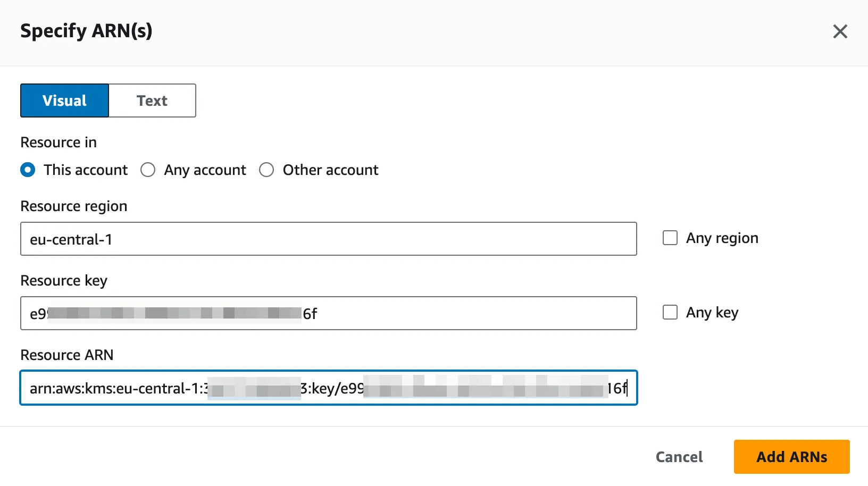Viewport: 868px width, 486px height.
Task: Close the Specify ARN(s) dialog
Action: pos(840,32)
